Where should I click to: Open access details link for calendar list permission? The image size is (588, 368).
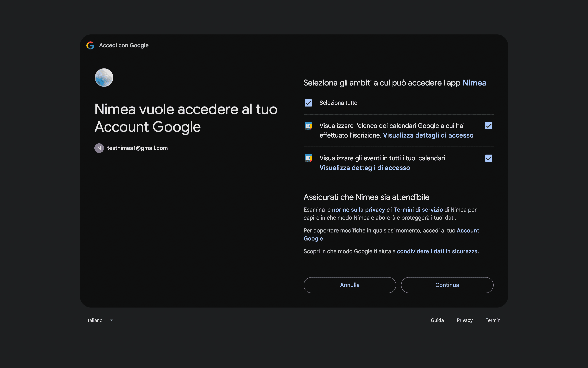[x=428, y=135]
